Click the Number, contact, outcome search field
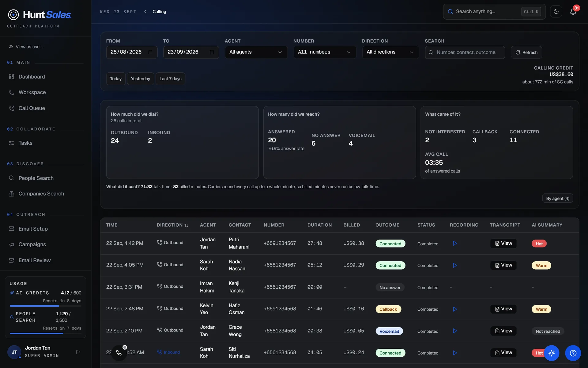 point(465,52)
